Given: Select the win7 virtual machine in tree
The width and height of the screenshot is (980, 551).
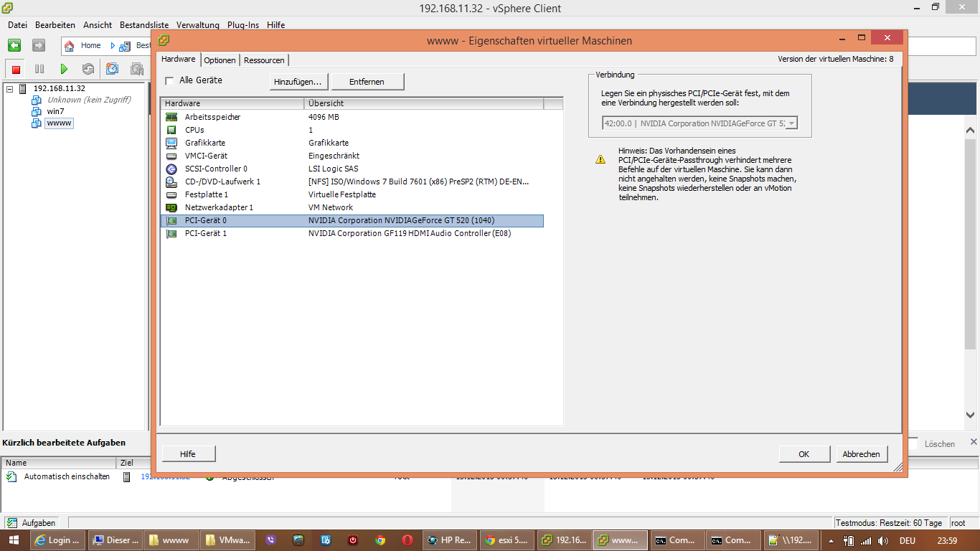Looking at the screenshot, I should point(55,111).
